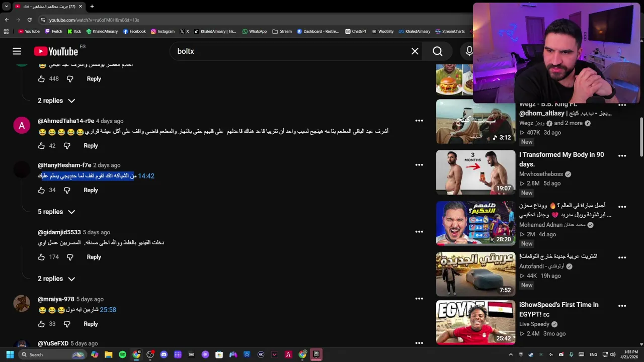Reply to the @gidamjid5533 comment
Screen dimensions: 644x362
(x=94, y=257)
